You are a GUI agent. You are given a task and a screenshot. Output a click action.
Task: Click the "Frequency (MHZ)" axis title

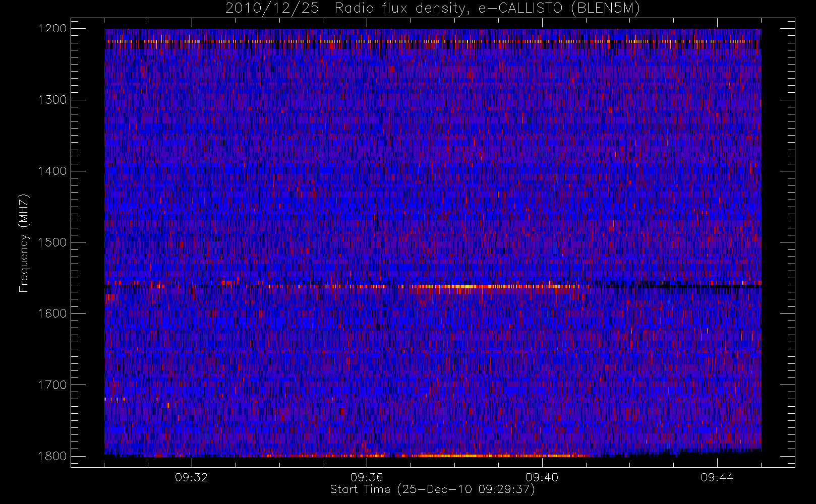pos(24,243)
